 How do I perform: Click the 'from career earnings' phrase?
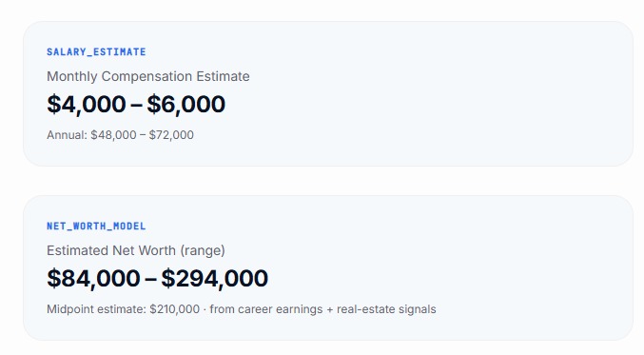click(x=266, y=309)
